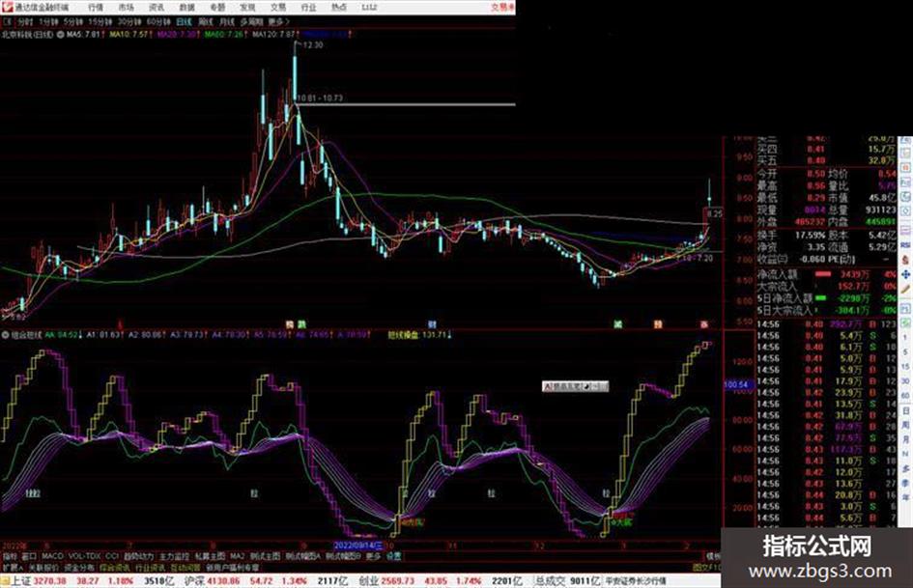Select the CCI indicator tab

click(112, 556)
